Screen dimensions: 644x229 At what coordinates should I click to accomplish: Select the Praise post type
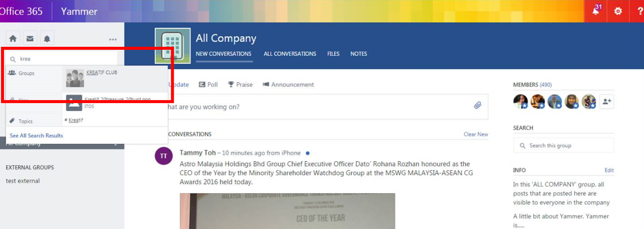240,85
